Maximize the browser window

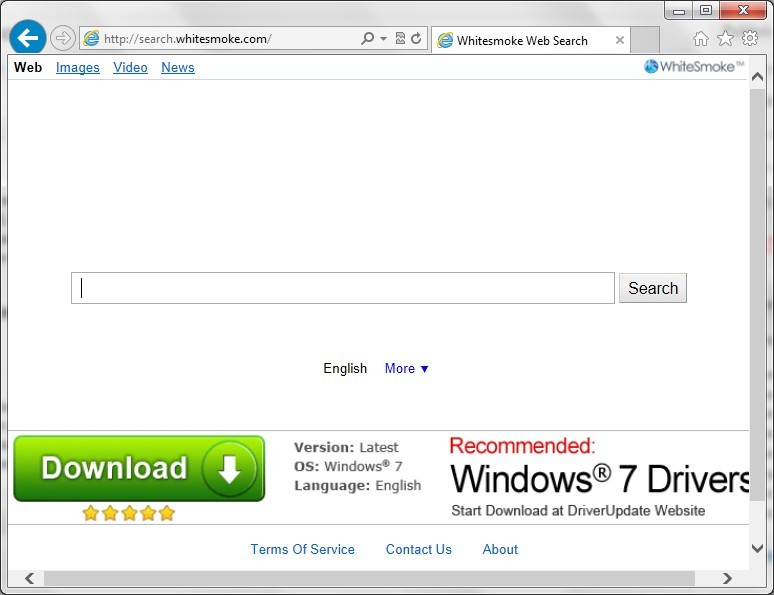click(706, 10)
